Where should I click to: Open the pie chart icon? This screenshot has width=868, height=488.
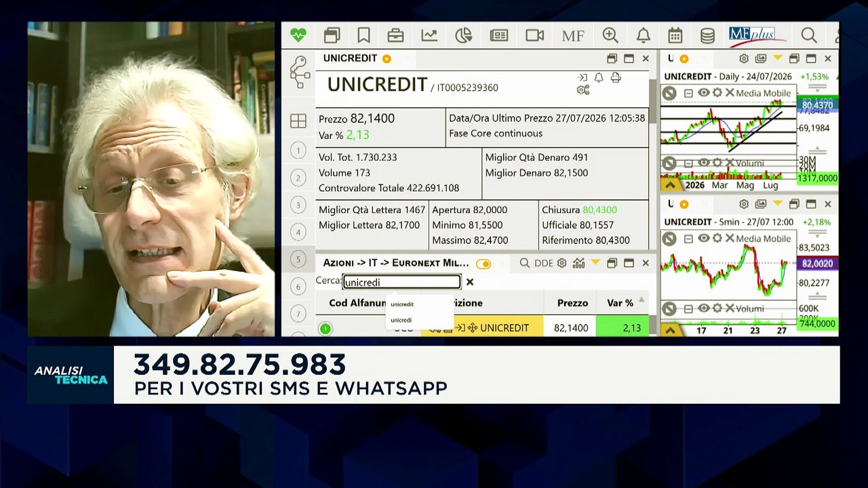point(463,35)
